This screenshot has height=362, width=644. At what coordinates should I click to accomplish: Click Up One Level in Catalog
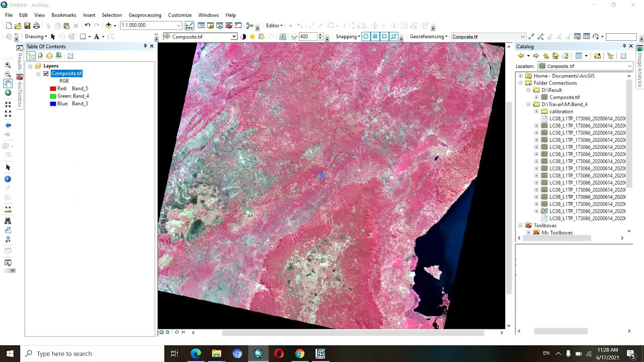click(546, 56)
